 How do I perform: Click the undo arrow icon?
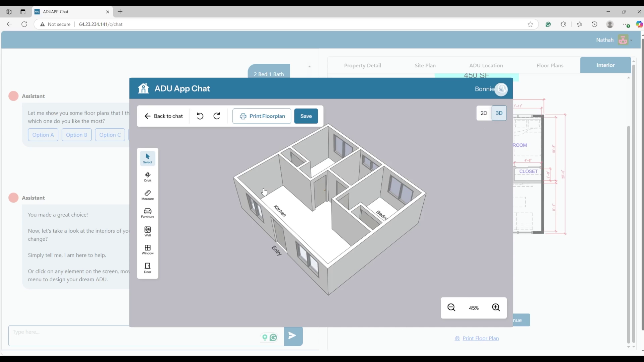200,116
